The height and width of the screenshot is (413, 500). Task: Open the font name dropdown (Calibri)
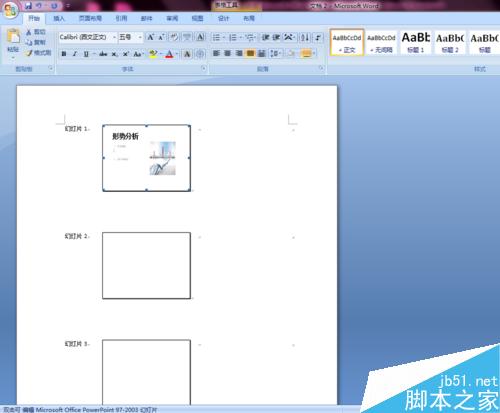(114, 37)
